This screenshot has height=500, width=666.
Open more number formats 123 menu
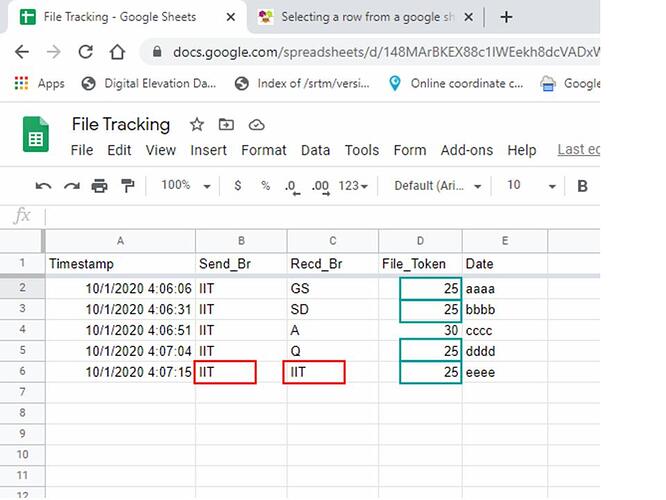354,186
